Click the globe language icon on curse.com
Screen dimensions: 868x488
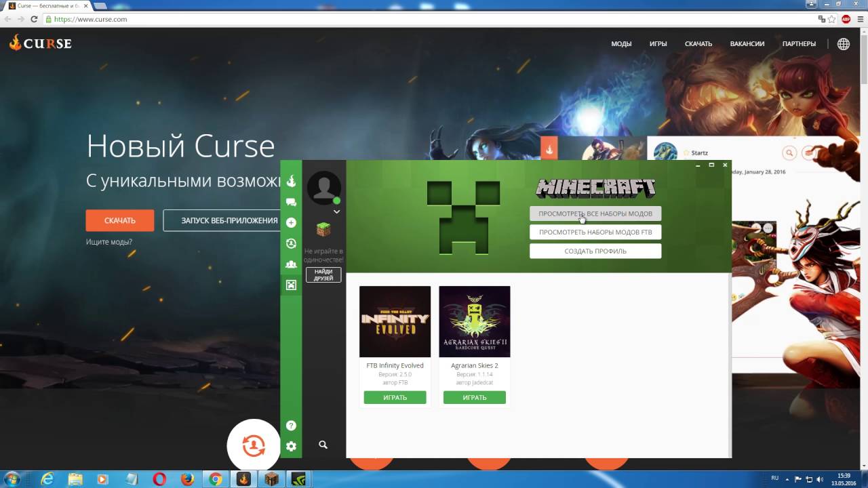(844, 43)
